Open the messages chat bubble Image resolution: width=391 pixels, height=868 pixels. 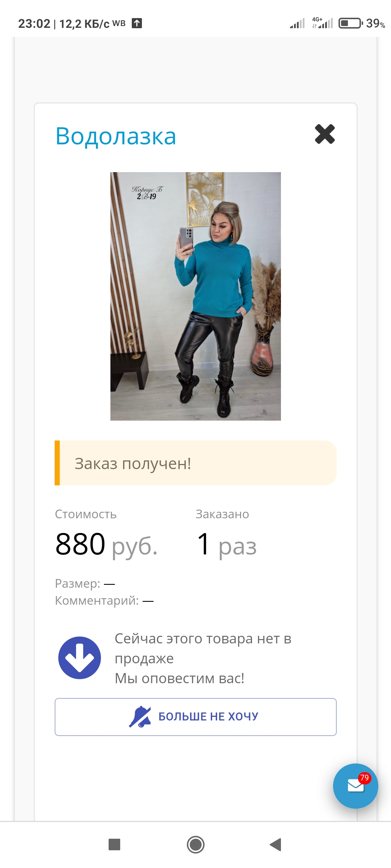(355, 786)
